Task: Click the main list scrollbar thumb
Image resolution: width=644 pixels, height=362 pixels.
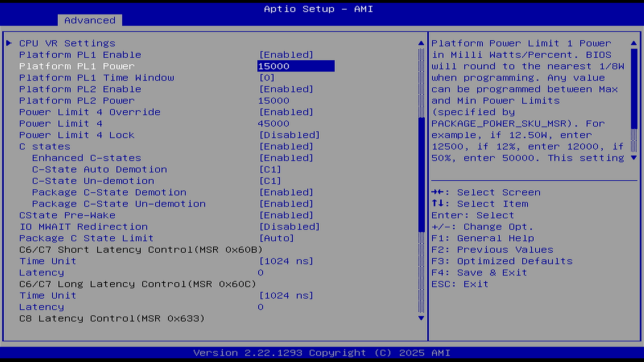Action: tap(421, 174)
